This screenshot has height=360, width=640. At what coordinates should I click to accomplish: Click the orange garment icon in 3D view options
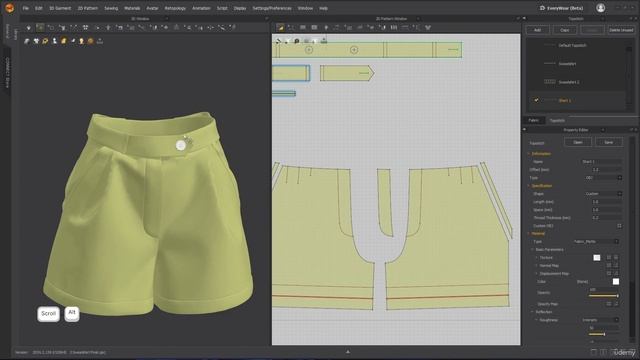click(x=64, y=41)
